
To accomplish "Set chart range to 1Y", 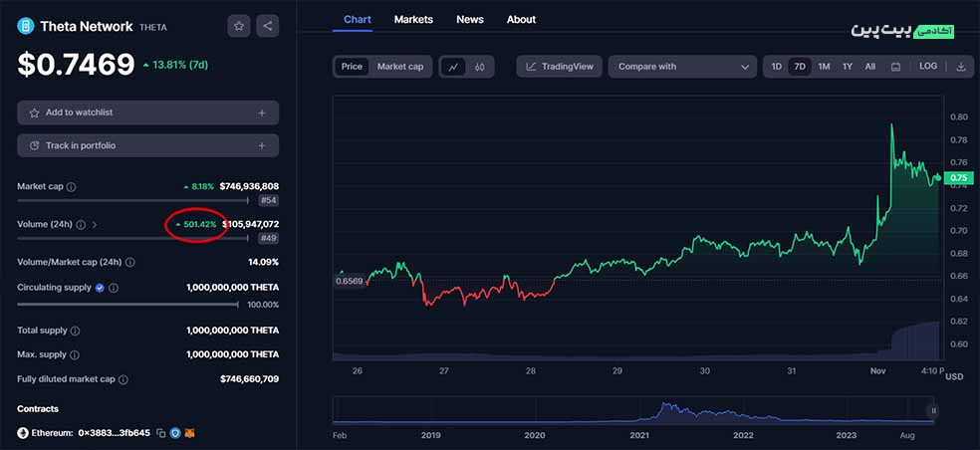I will pyautogui.click(x=847, y=67).
